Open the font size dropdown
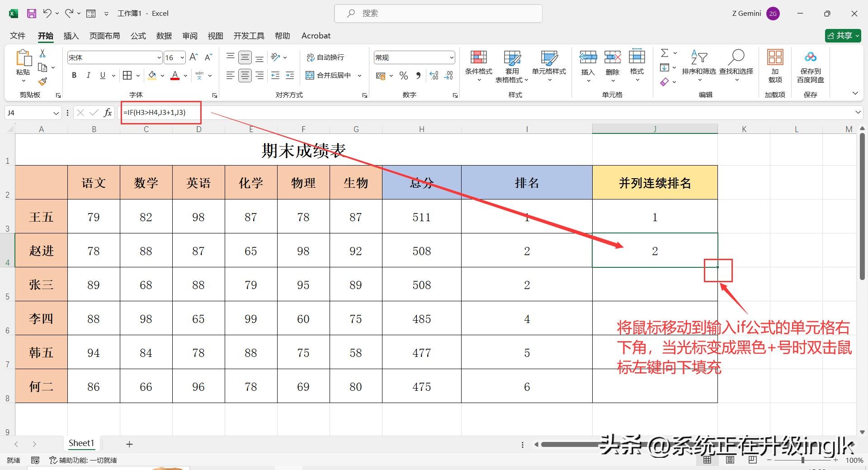Screen dimensions: 868x470 pos(182,58)
